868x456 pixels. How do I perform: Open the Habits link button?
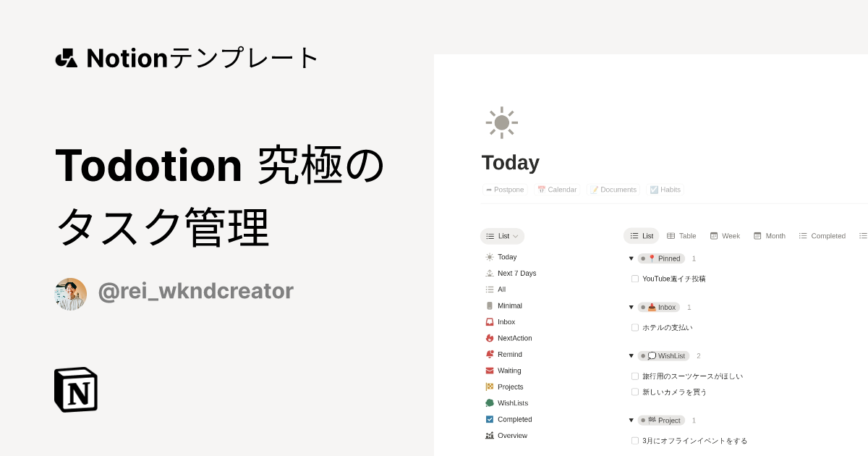click(665, 190)
